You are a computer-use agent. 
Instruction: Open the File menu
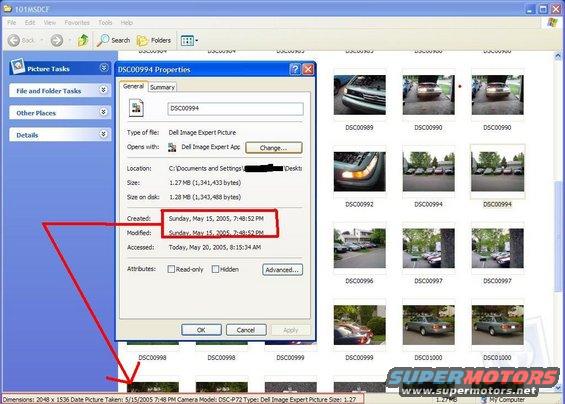12,23
